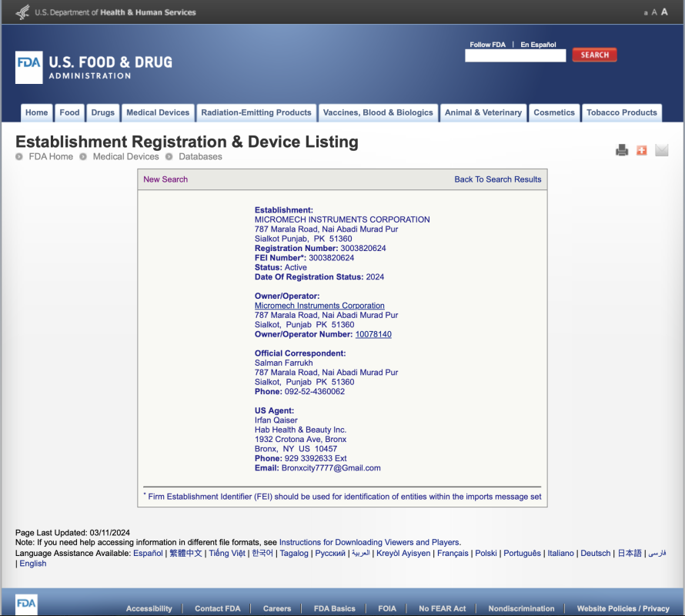Go to New Search link
This screenshot has height=616, width=685.
click(165, 179)
